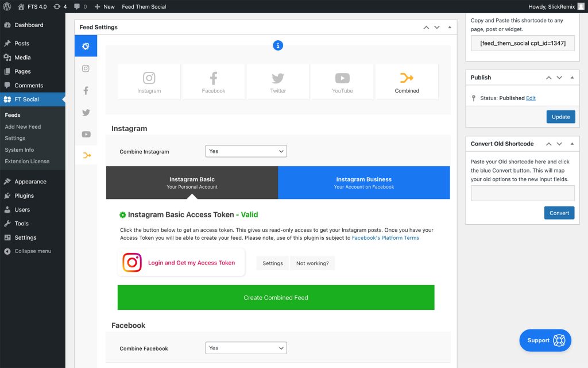Screen dimensions: 588x368
Task: Click the Convert button
Action: click(x=559, y=213)
